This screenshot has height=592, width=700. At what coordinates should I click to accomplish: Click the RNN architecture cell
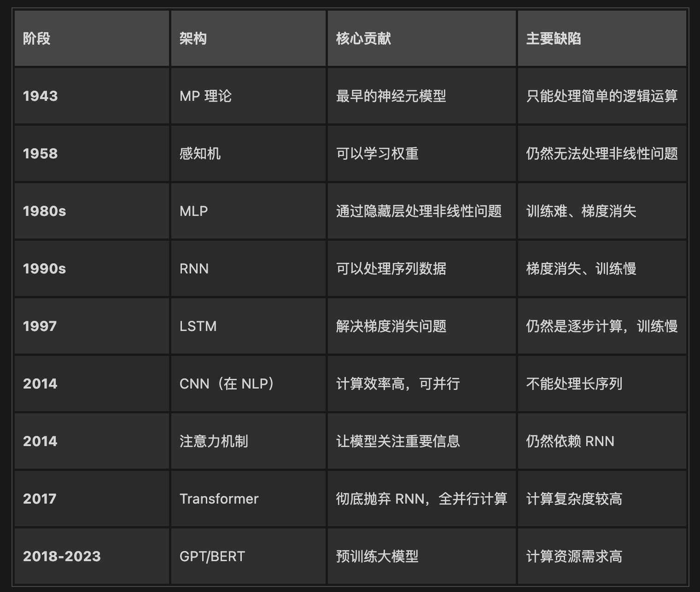pyautogui.click(x=194, y=269)
